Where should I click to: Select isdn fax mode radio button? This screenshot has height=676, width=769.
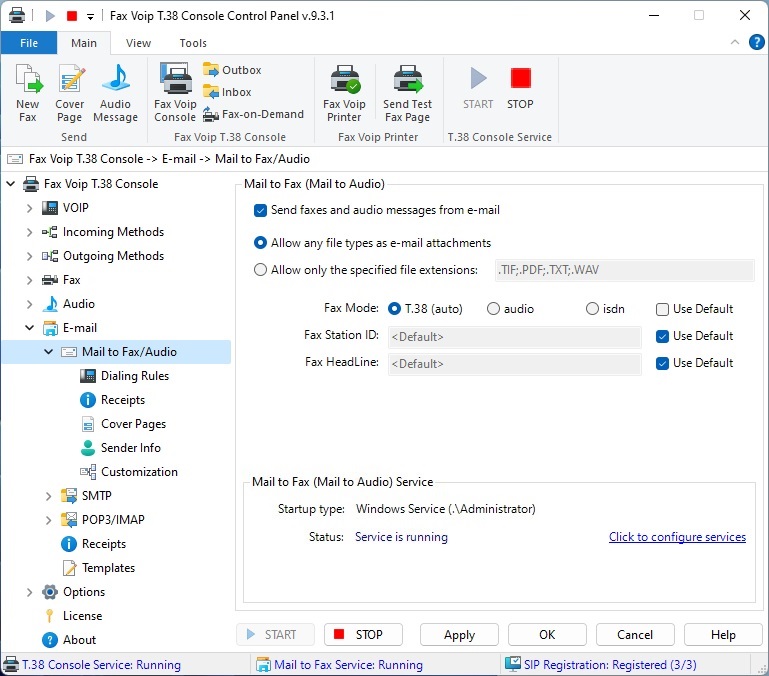pos(592,309)
